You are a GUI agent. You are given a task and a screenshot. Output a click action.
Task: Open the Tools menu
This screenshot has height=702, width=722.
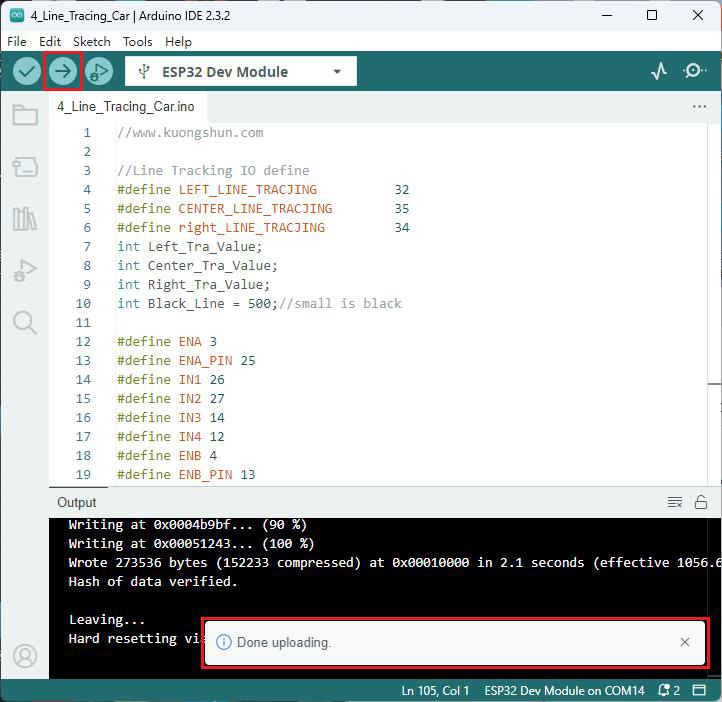tap(137, 42)
